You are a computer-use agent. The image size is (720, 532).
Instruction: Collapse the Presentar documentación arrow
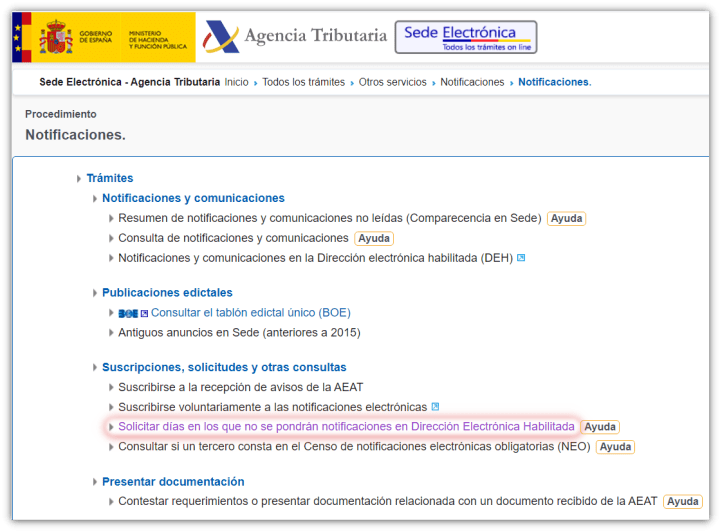95,482
